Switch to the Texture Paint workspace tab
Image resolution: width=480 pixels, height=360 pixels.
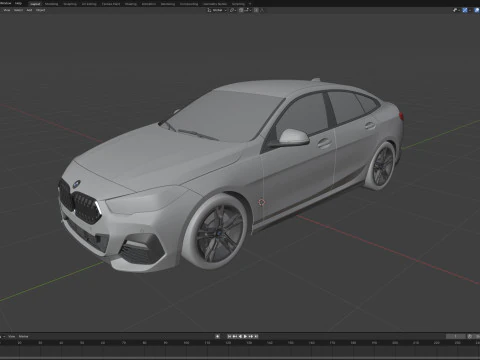click(x=111, y=4)
